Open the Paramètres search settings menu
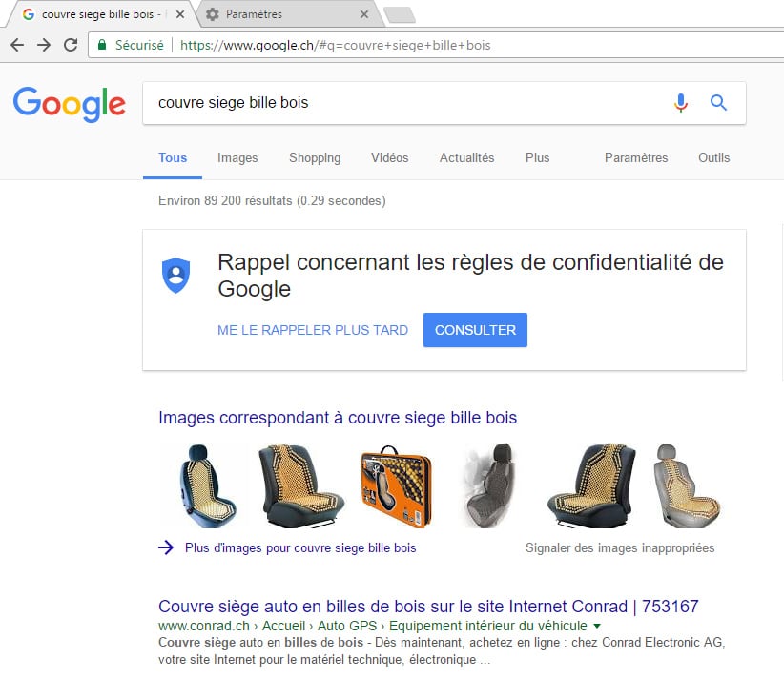 636,158
